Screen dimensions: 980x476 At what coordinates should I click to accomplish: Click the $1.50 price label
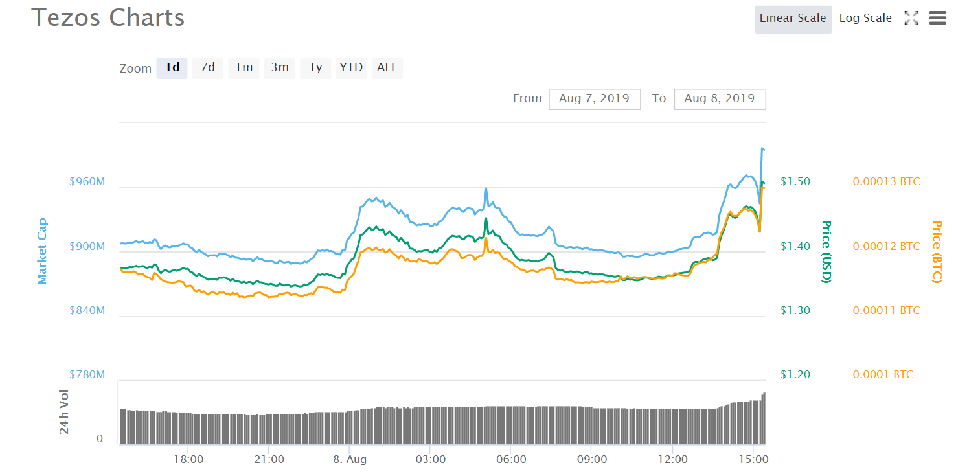(795, 182)
